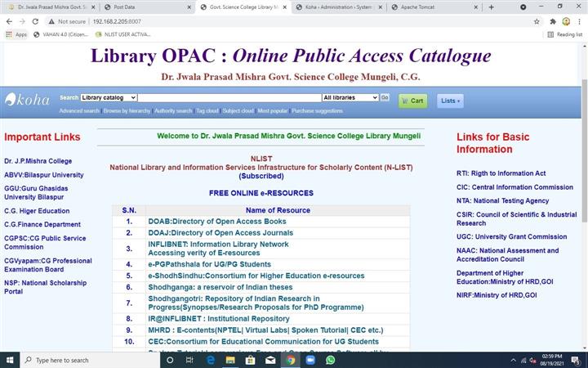
Task: Open the Apps bookmarks shortcut
Action: tap(16, 34)
